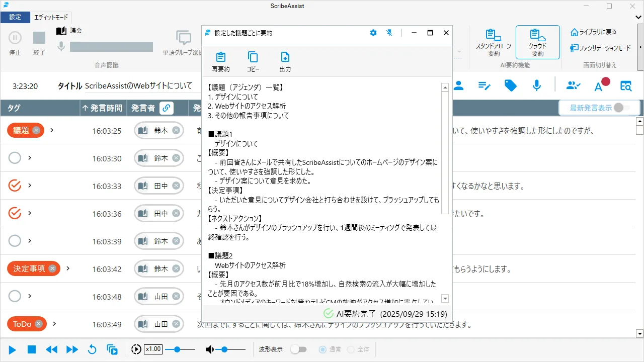Image resolution: width=644 pixels, height=362 pixels.
Task: Expand the chevron in the 16:03:48 row
Action: coord(30,296)
